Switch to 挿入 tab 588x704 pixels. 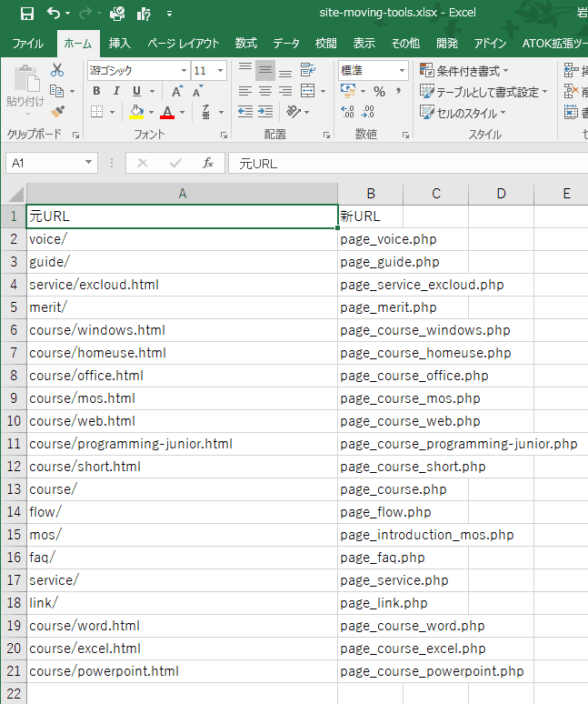coord(119,44)
